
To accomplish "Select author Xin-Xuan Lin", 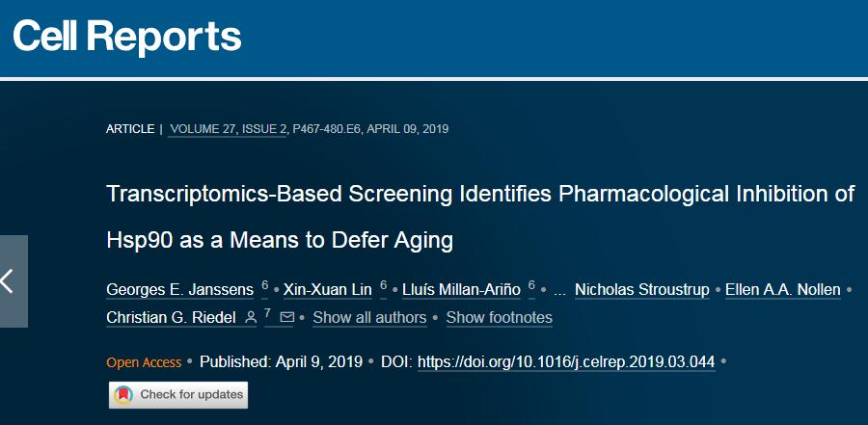I will [328, 289].
